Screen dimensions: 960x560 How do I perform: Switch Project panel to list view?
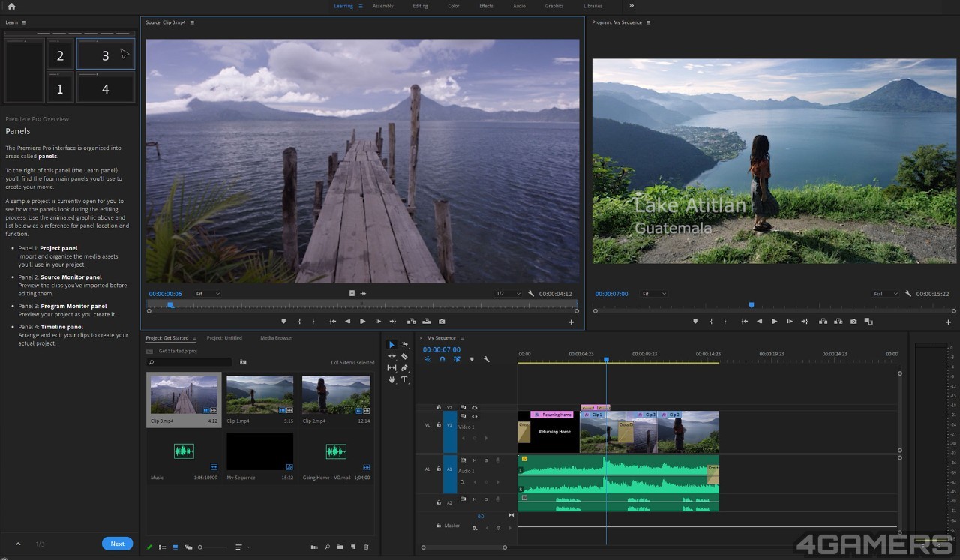(162, 547)
